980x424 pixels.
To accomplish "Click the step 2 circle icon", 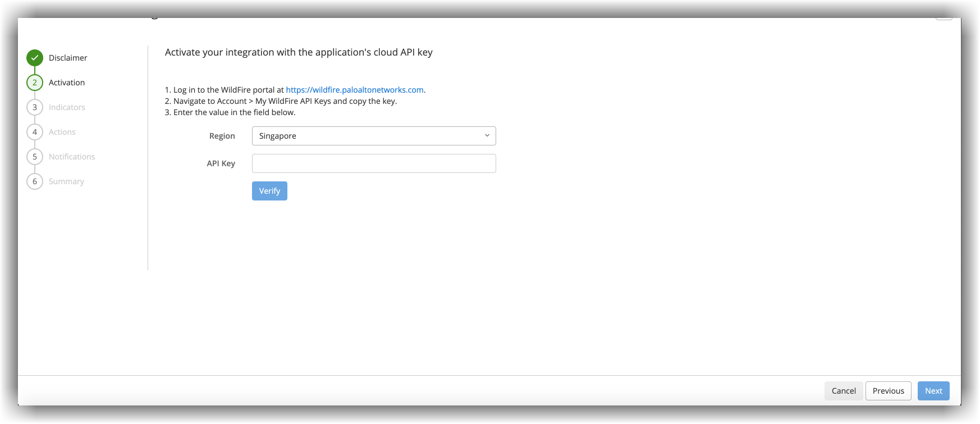I will click(x=35, y=83).
